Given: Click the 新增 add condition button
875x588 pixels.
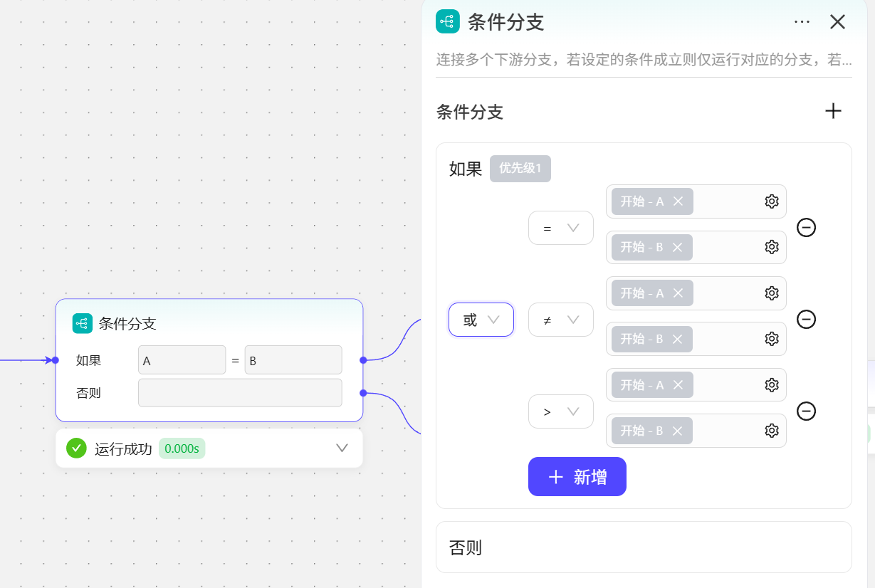Looking at the screenshot, I should tap(577, 477).
